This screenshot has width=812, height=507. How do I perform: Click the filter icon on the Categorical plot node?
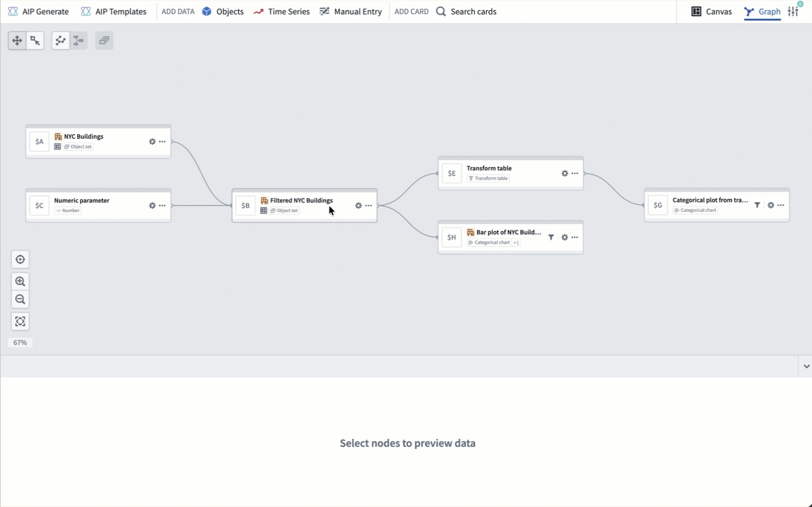point(757,205)
